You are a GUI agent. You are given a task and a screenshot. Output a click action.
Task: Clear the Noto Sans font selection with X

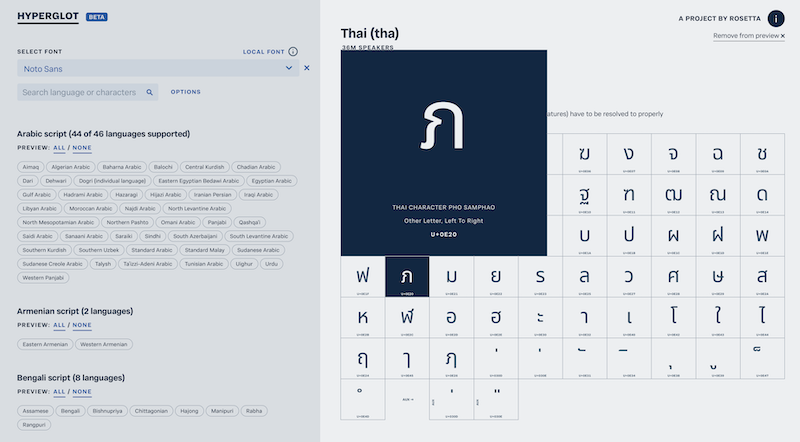307,68
